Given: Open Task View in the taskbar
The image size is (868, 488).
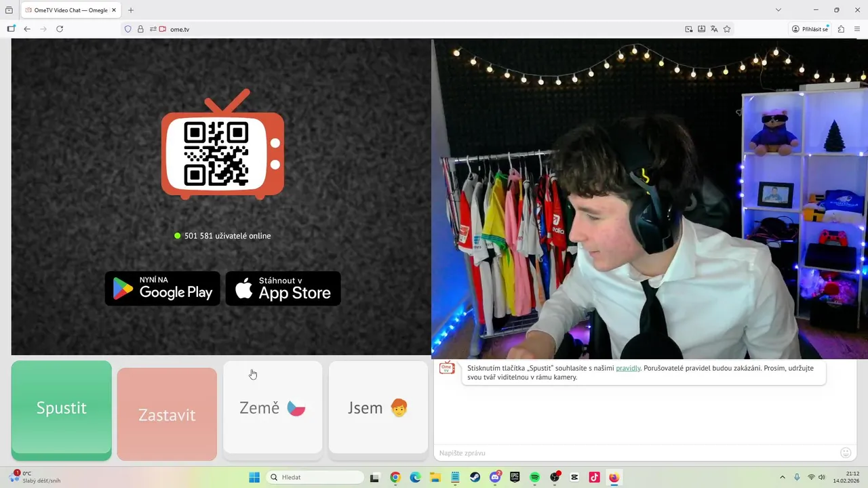Looking at the screenshot, I should [374, 477].
